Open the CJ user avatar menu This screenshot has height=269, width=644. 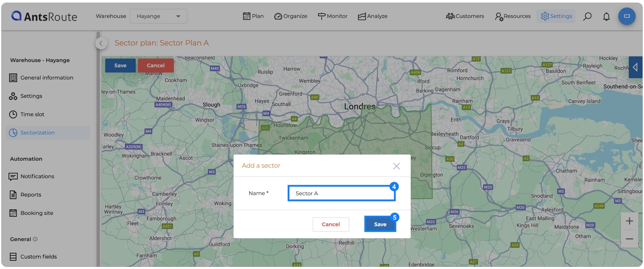coord(627,16)
